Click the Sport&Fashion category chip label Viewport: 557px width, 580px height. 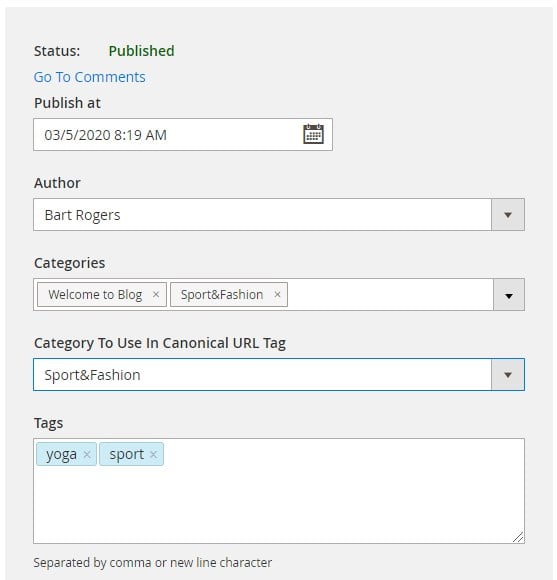(x=222, y=295)
